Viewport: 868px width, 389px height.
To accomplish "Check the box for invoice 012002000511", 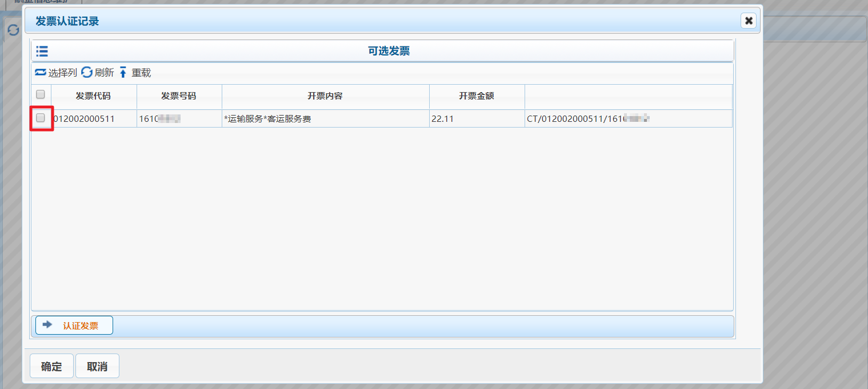I will pos(41,118).
